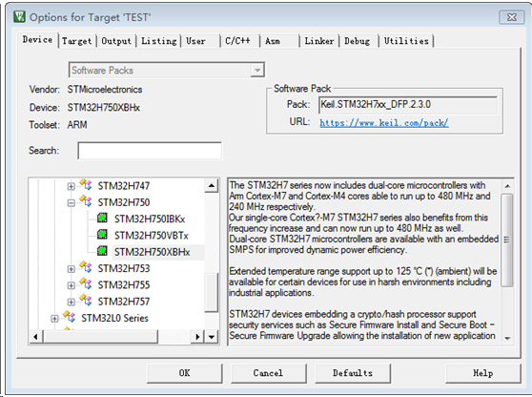
Task: Select STM32H750IBKx device
Action: pyautogui.click(x=150, y=219)
